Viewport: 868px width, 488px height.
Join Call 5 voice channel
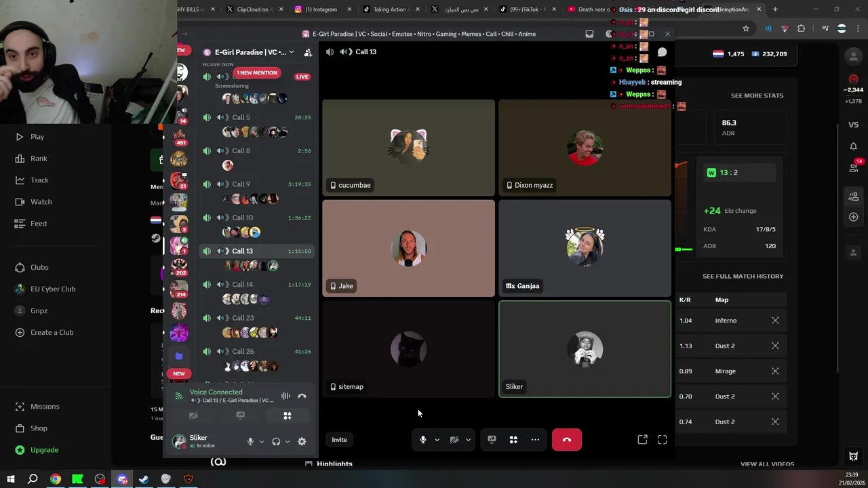click(256, 117)
